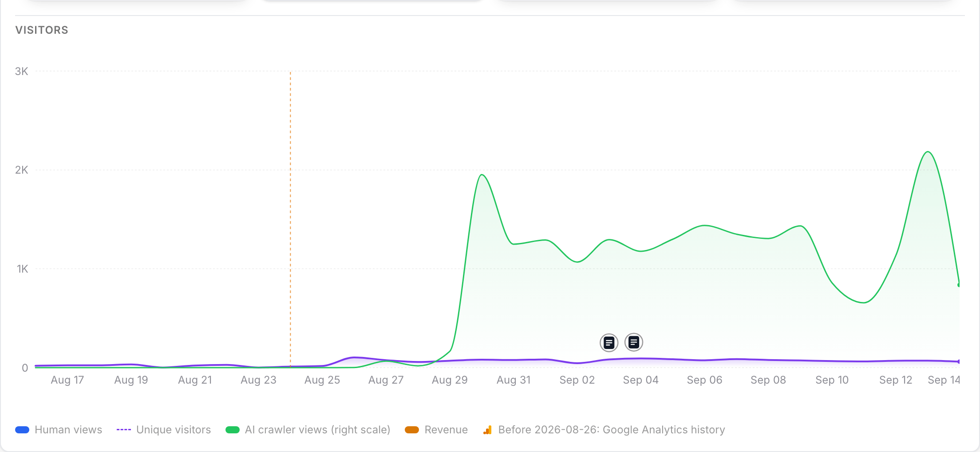
Task: Toggle AI crawler views (right scale) series
Action: pos(317,430)
